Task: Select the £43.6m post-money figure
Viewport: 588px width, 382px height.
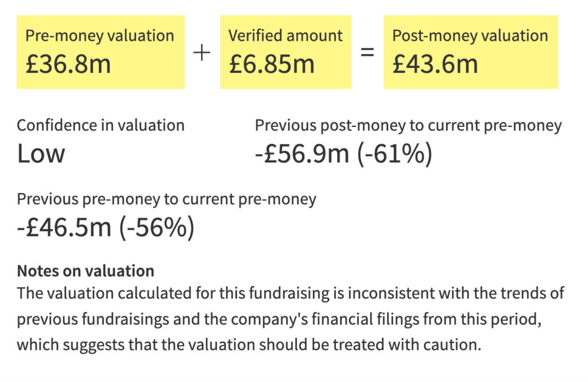Action: pyautogui.click(x=435, y=64)
